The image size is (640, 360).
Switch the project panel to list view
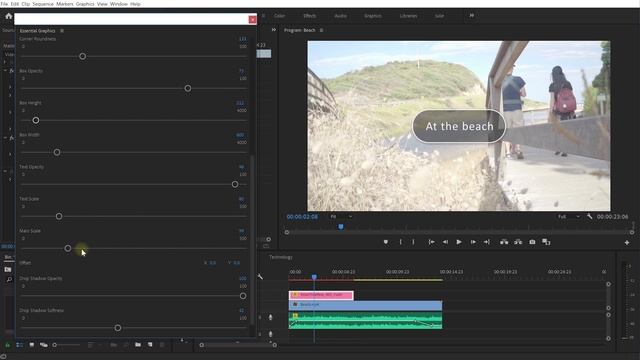click(x=19, y=345)
